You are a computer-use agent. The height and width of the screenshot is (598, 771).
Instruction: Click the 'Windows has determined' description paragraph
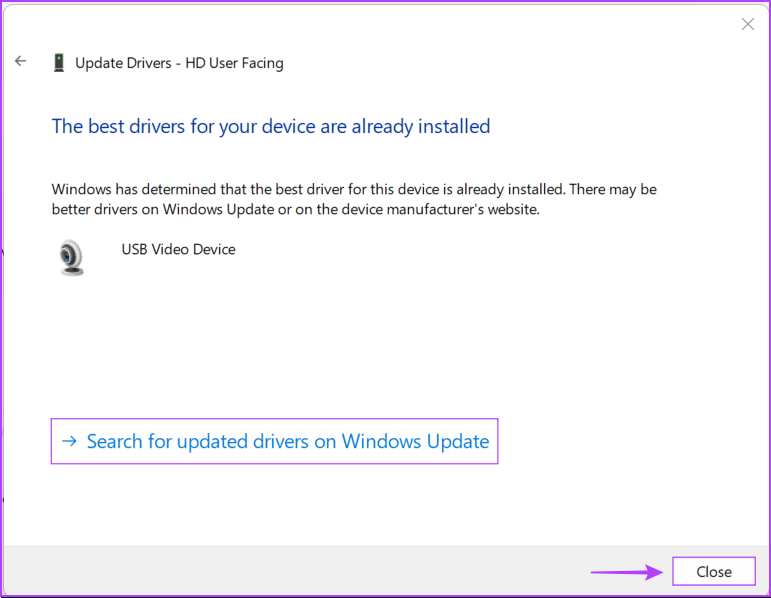[x=354, y=199]
